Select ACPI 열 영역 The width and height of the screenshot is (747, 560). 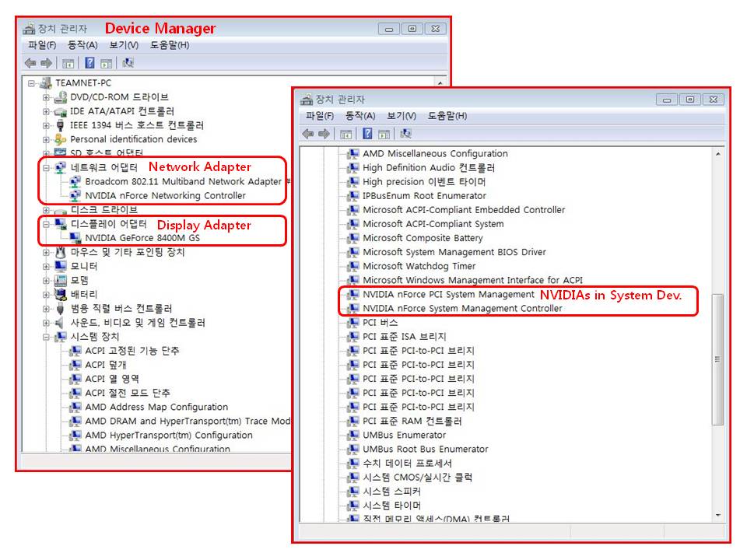pyautogui.click(x=112, y=379)
